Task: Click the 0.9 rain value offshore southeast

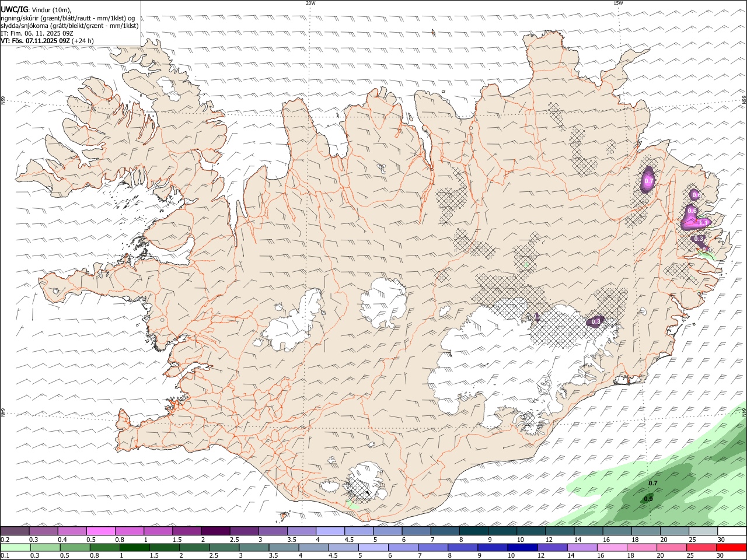Action: click(648, 499)
